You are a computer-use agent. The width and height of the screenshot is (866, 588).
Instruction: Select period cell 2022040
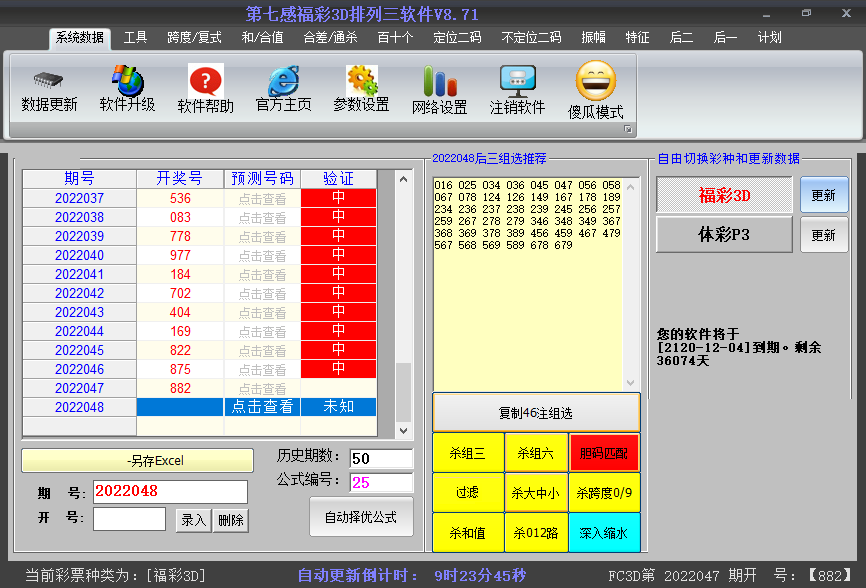coord(80,255)
